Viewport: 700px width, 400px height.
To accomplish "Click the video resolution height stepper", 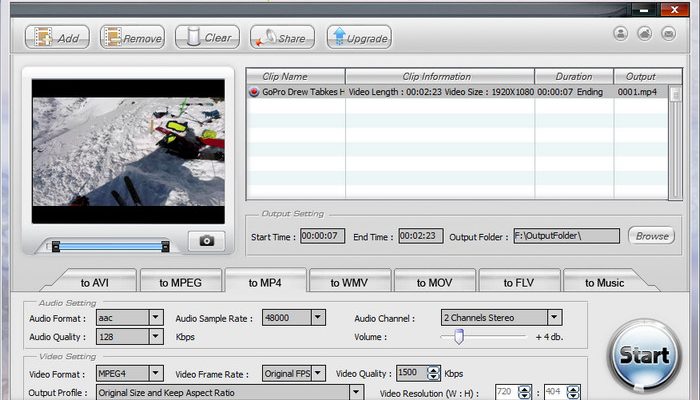I will [573, 392].
